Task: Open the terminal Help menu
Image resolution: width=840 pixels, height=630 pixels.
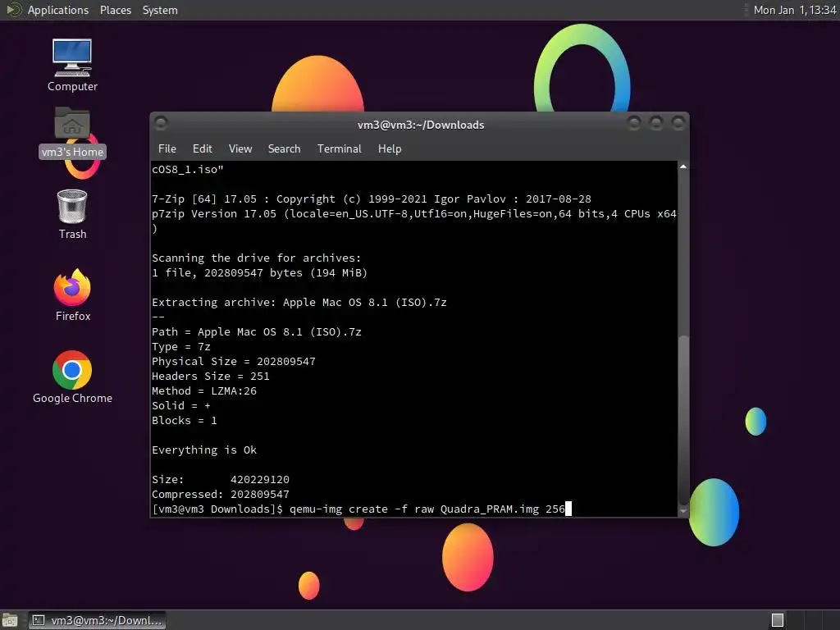Action: click(x=390, y=149)
